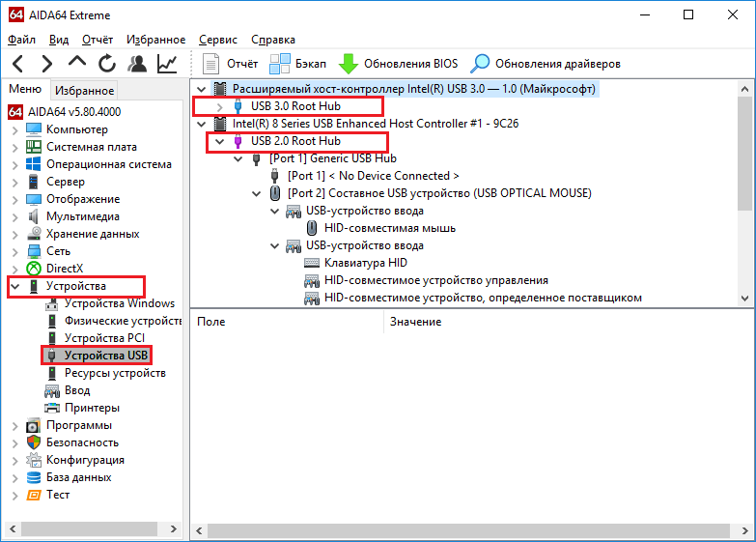Viewport: 756px width, 542px height.
Task: Select the Мультимедиа speaker icon
Action: pyautogui.click(x=33, y=216)
